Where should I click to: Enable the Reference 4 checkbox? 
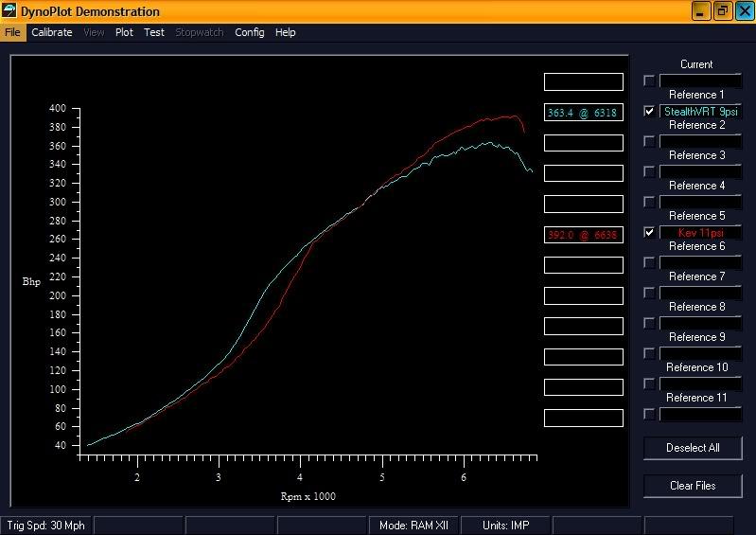click(649, 202)
